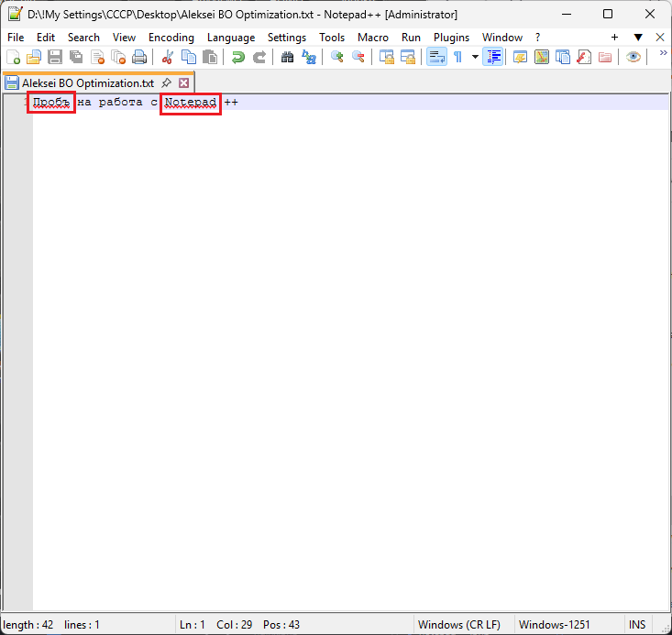Screen dimensions: 672x635
Task: Click the Close document toolbar icon
Action: [x=98, y=57]
